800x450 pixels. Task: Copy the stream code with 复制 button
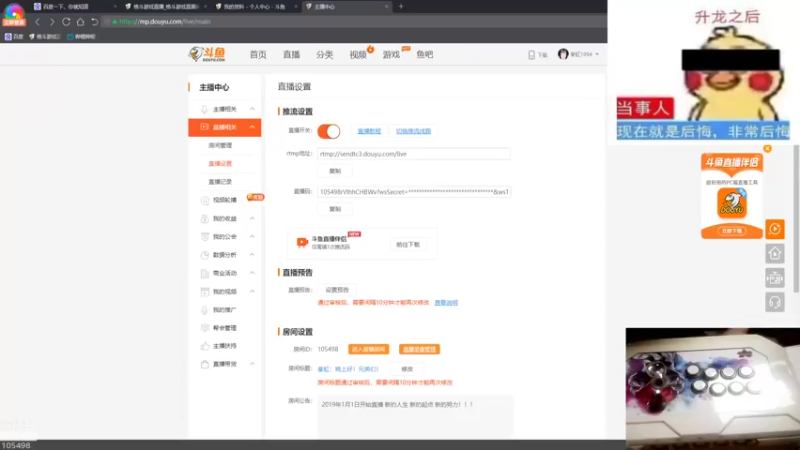point(335,209)
